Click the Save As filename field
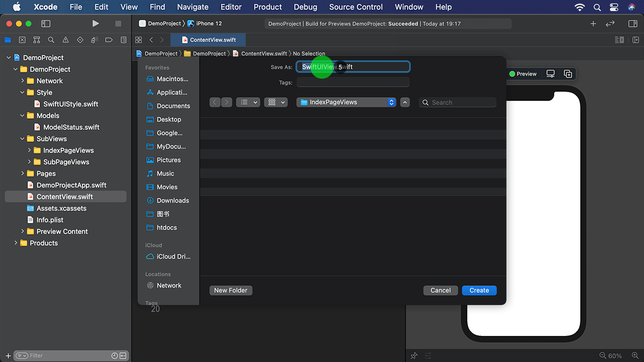The width and height of the screenshot is (644, 362). [353, 67]
